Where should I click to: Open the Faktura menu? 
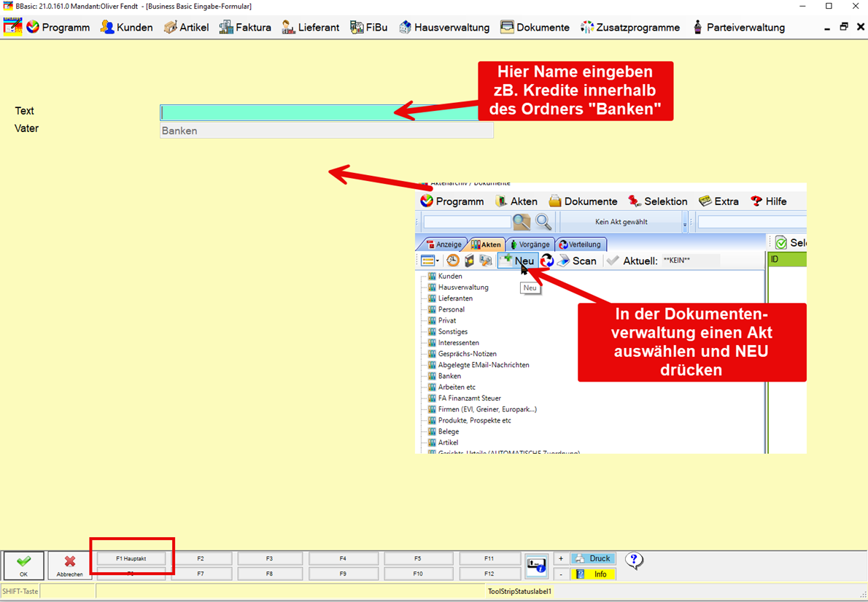tap(245, 27)
